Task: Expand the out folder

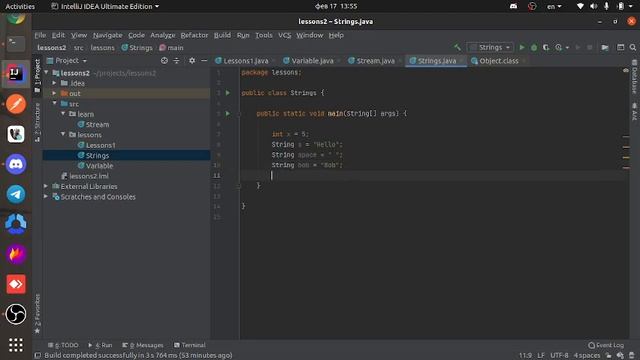Action: [x=55, y=93]
